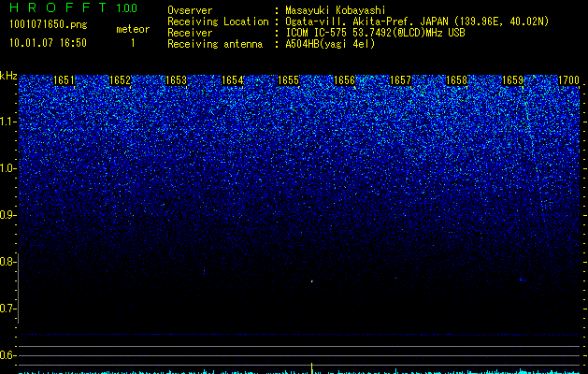The height and width of the screenshot is (374, 588).
Task: Click the 1659 time marker
Action: (x=512, y=80)
